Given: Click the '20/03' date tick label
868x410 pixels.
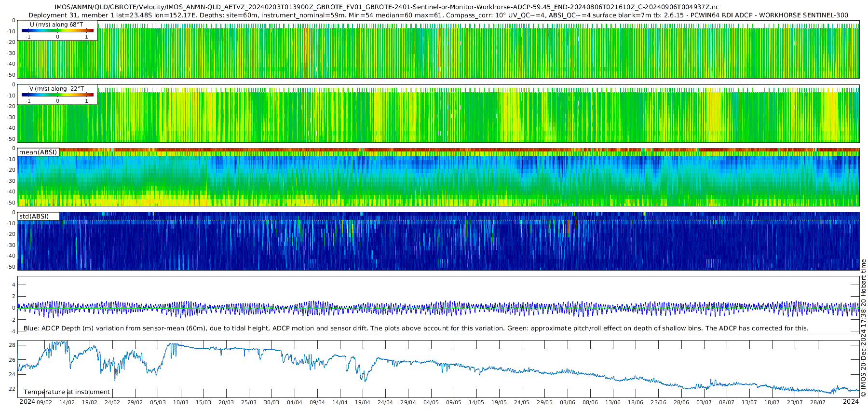Looking at the screenshot, I should 226,402.
